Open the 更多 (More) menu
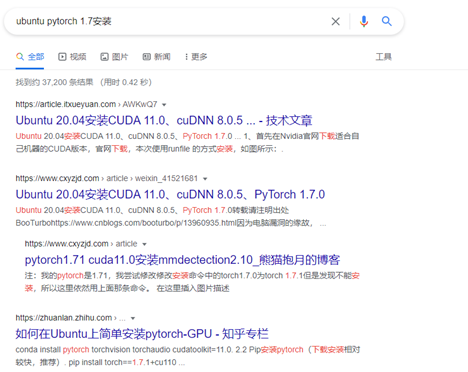Viewport: 468px width, 372px height. coord(196,57)
